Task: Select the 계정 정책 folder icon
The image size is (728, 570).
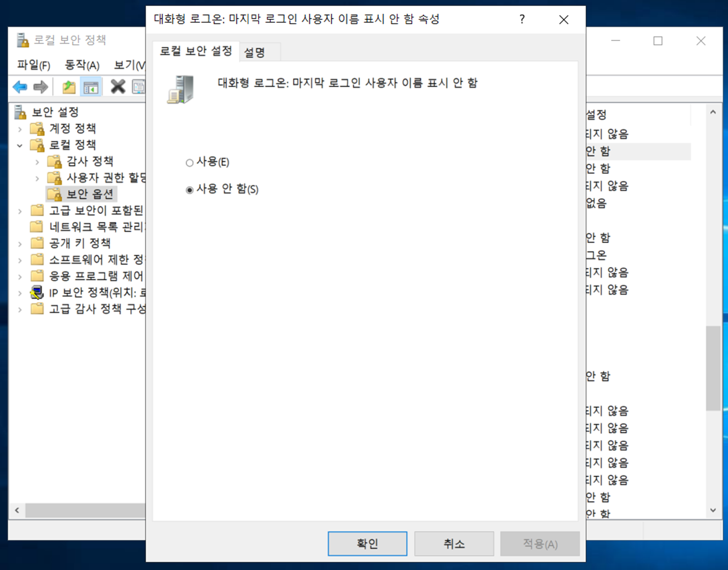Action: click(38, 129)
